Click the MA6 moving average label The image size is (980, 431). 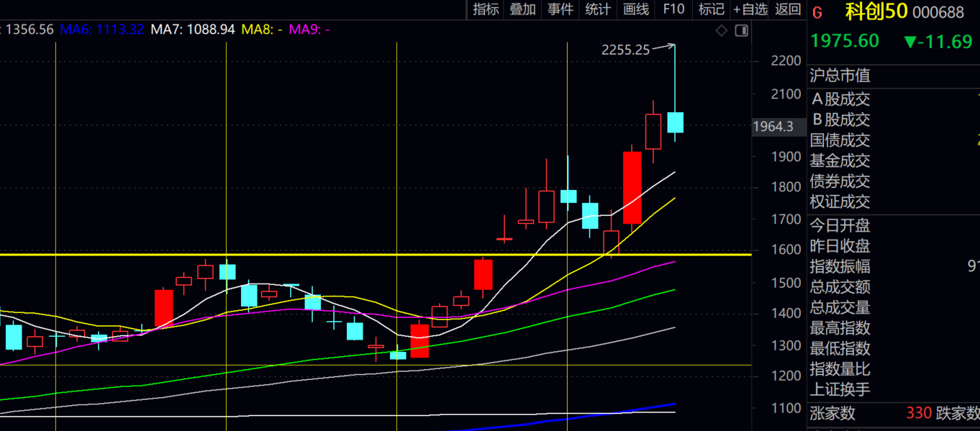pos(101,30)
